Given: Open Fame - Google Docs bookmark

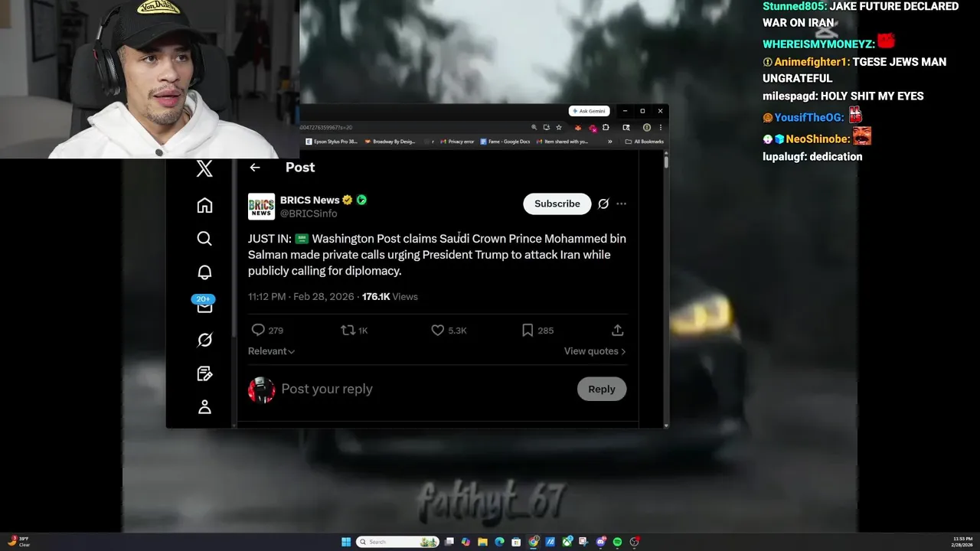Looking at the screenshot, I should [x=505, y=142].
